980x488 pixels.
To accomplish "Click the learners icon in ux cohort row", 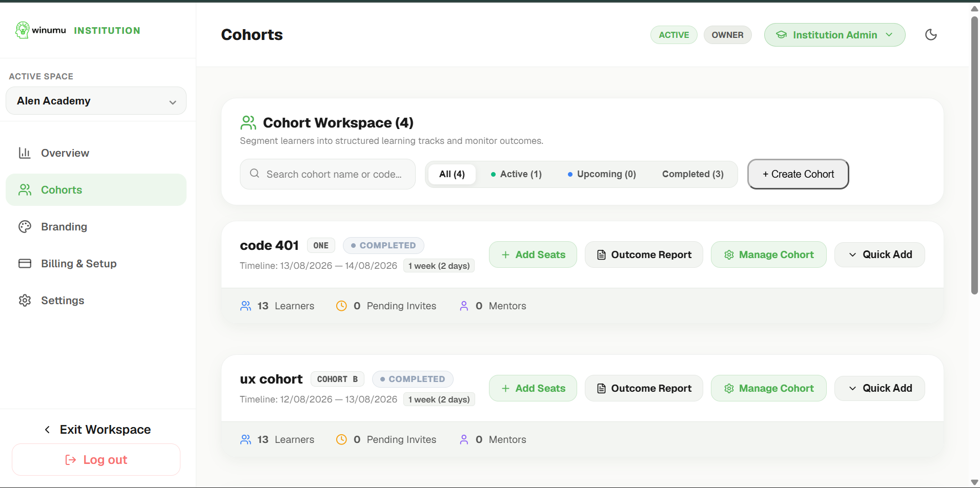I will [x=246, y=439].
